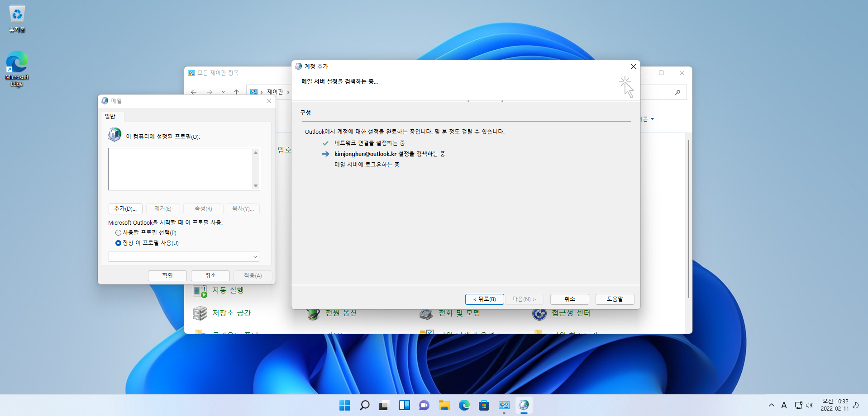The image size is (868, 416).
Task: Open the default profile combo box
Action: point(183,257)
